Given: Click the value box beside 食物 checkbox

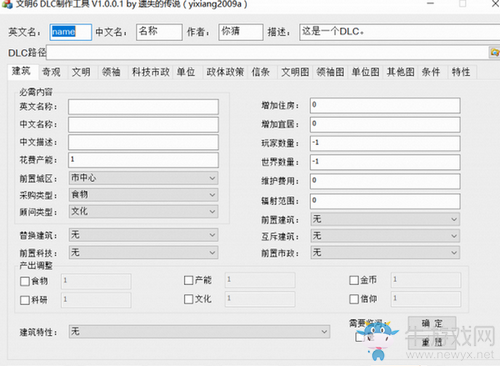Looking at the screenshot, I should pyautogui.click(x=96, y=281).
